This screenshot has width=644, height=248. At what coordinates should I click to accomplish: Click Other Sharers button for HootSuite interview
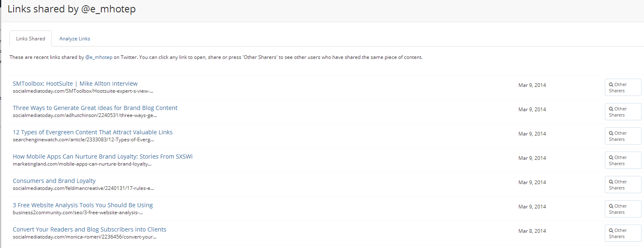pos(623,87)
